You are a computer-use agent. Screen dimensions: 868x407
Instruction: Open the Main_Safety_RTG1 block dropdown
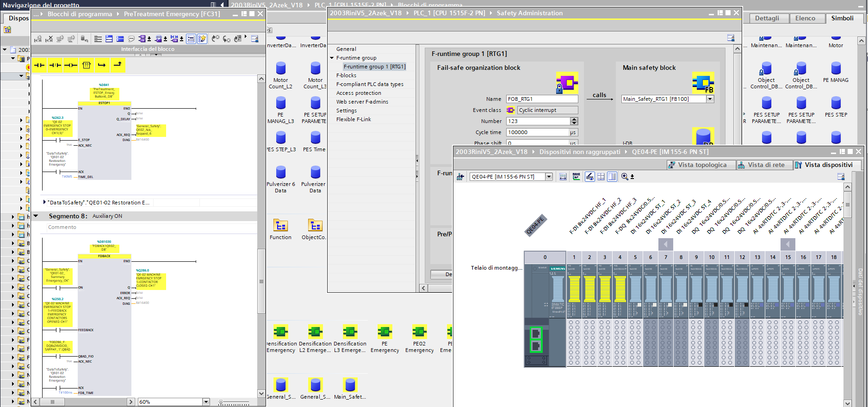point(710,99)
